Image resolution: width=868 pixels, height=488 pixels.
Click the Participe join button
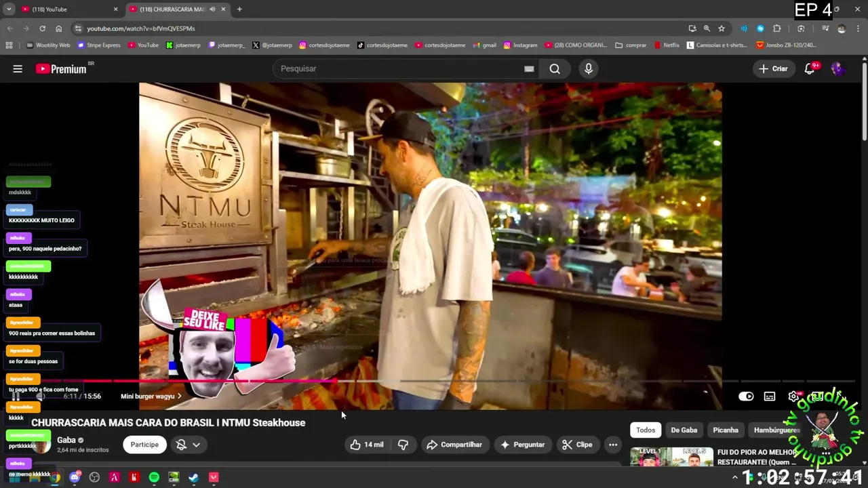(x=144, y=445)
